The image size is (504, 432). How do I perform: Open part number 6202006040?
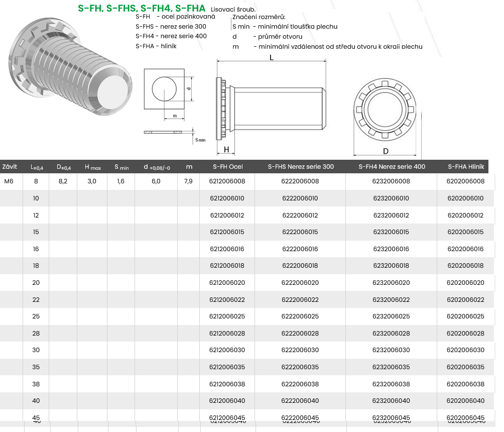pyautogui.click(x=465, y=401)
